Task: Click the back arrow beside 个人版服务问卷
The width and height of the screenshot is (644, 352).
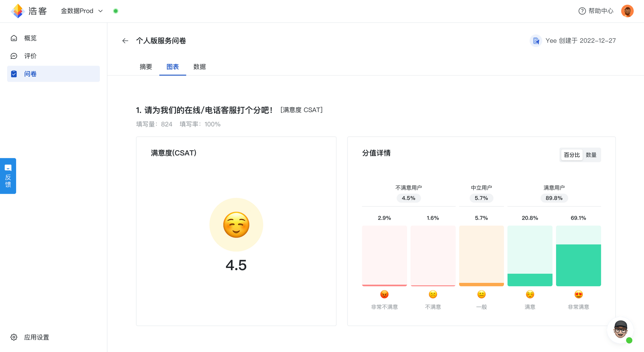Action: pyautogui.click(x=125, y=41)
